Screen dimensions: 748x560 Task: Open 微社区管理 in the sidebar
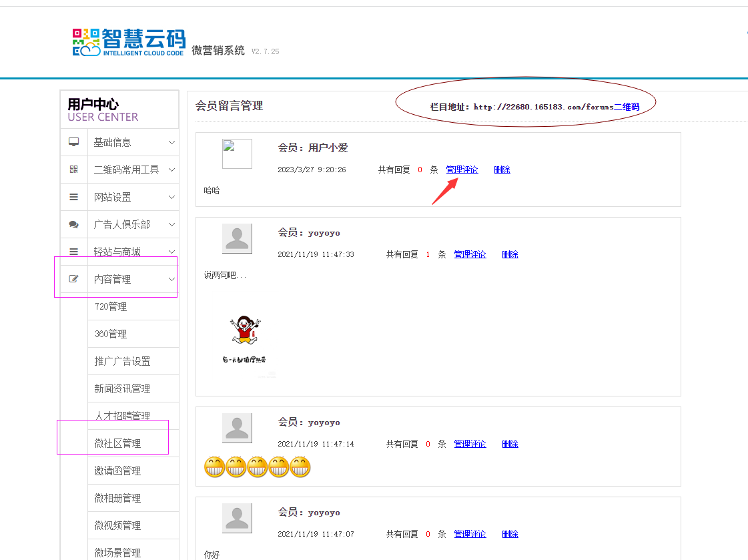[117, 443]
